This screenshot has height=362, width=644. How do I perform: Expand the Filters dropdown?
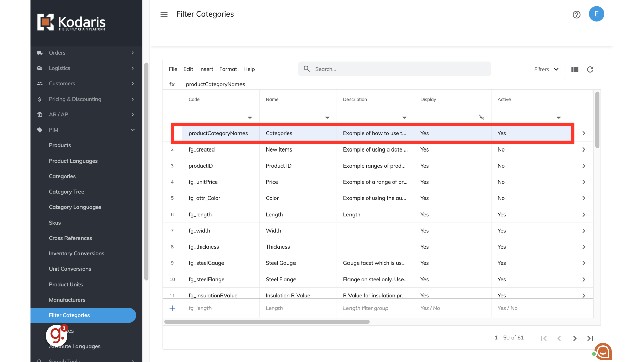point(546,69)
